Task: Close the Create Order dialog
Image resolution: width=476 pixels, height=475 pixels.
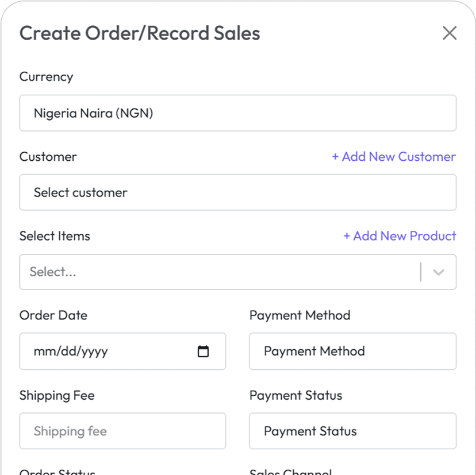Action: tap(450, 33)
